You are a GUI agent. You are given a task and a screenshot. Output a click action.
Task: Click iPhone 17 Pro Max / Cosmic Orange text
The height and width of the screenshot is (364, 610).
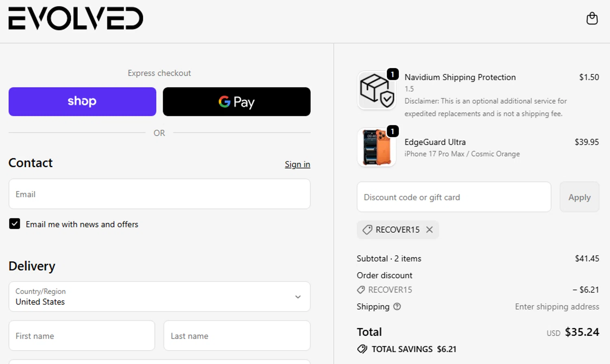point(462,154)
